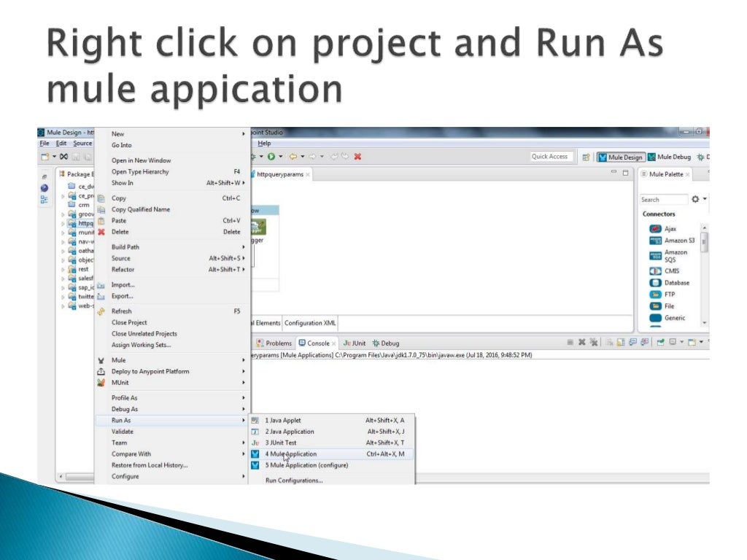Click Run Configurations... entry
Viewport: 747px width, 560px height.
tap(294, 481)
